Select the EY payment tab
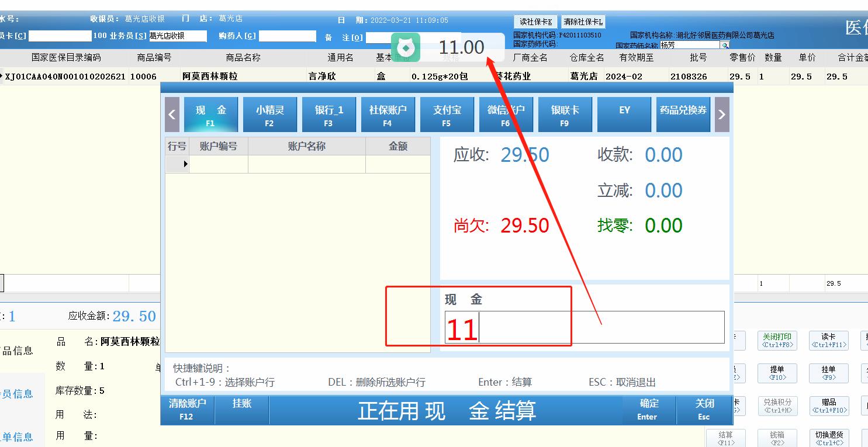 point(624,115)
